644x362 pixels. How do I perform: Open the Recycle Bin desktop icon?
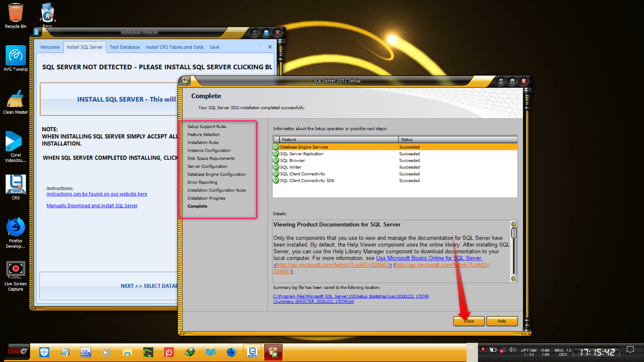[16, 16]
